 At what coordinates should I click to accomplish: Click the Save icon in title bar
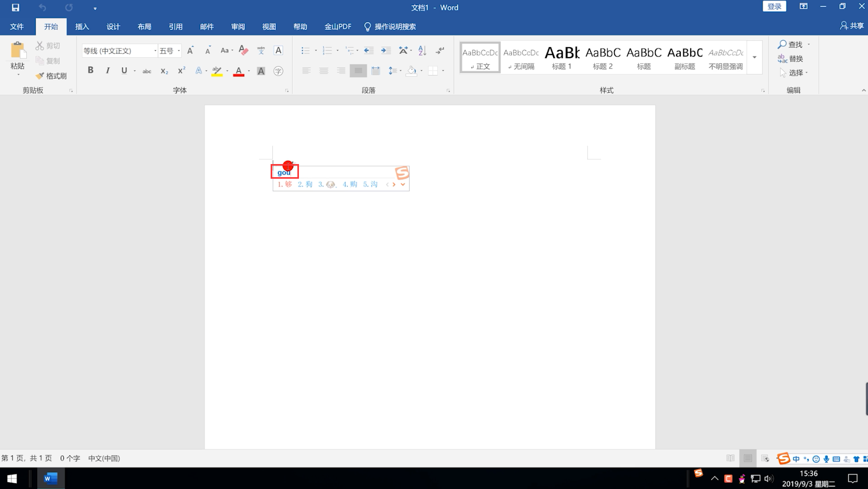(x=15, y=7)
